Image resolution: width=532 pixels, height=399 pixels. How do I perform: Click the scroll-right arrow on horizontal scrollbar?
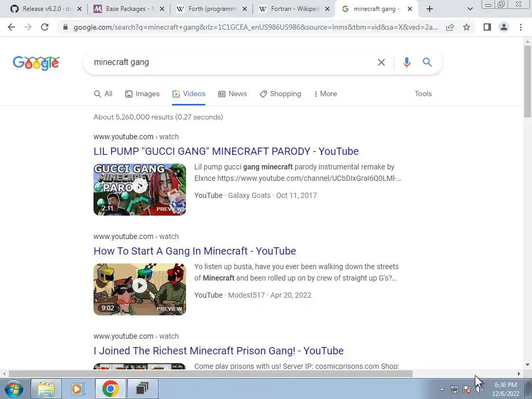[x=519, y=374]
